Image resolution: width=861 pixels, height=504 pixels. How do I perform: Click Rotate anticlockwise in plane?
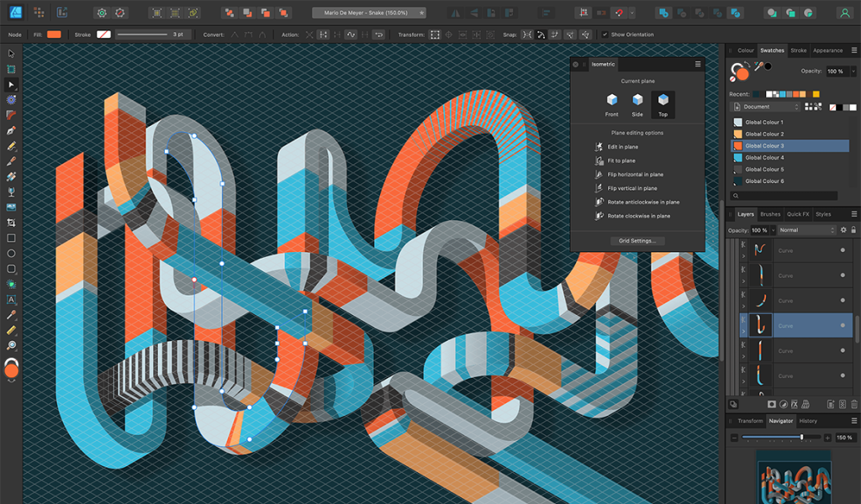coord(643,202)
